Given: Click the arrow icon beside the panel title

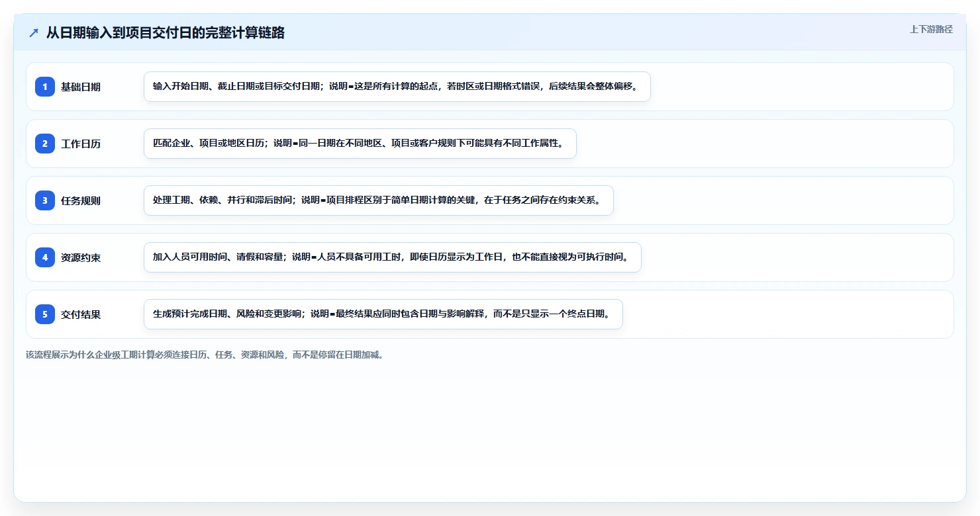Looking at the screenshot, I should tap(34, 33).
